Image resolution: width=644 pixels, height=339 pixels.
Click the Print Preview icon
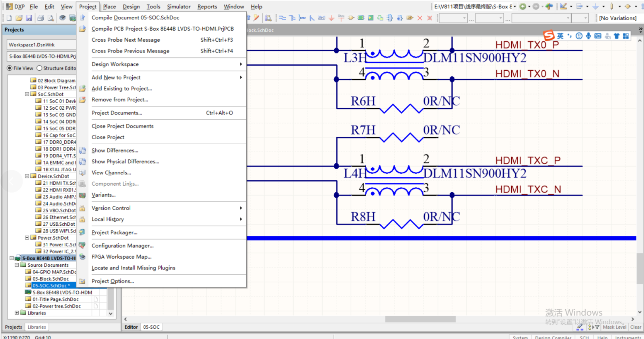[50, 18]
